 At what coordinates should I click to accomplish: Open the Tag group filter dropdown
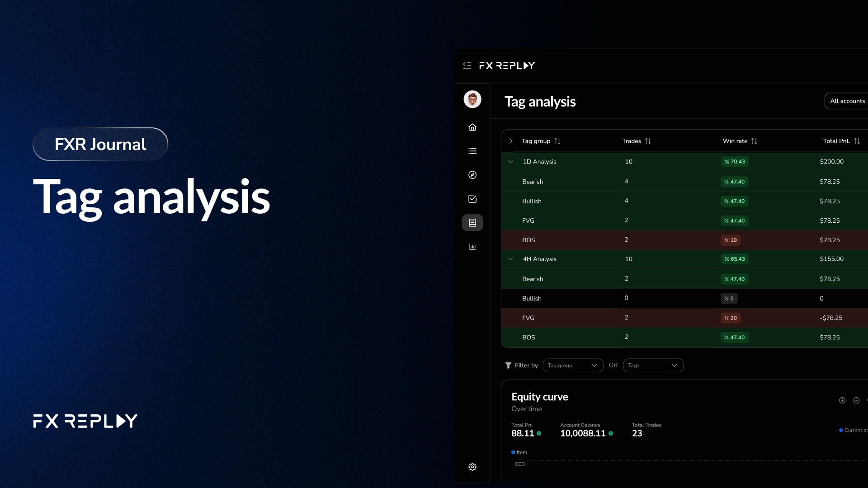click(573, 366)
